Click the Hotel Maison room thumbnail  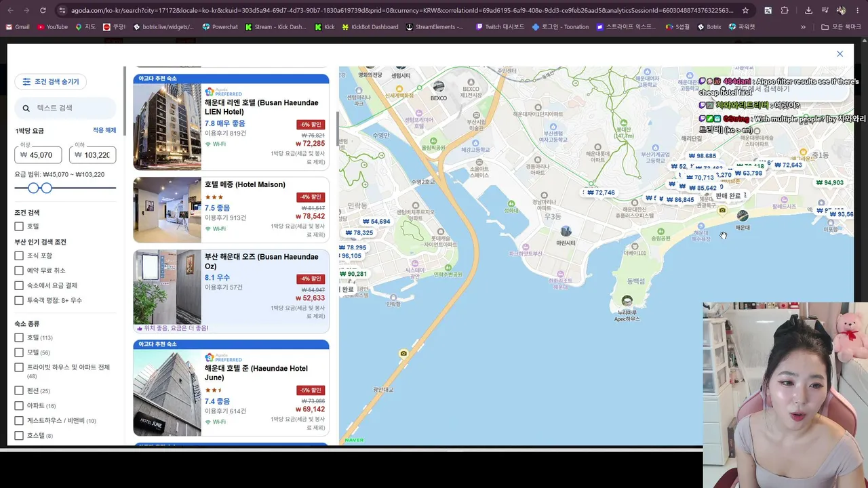pyautogui.click(x=167, y=210)
